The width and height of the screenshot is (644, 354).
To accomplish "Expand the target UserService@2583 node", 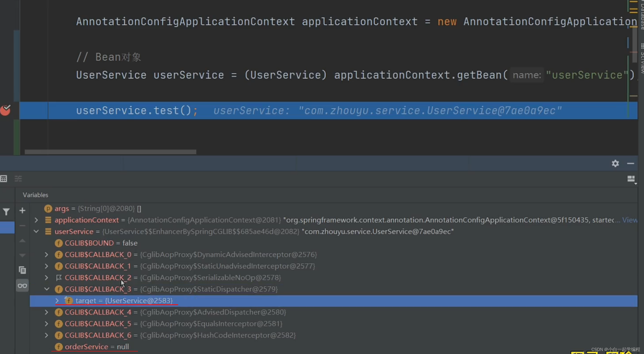I will pos(57,301).
